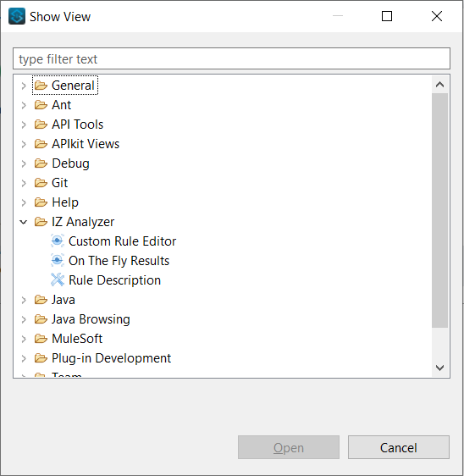The width and height of the screenshot is (464, 476).
Task: Select the Java tree label
Action: (64, 300)
